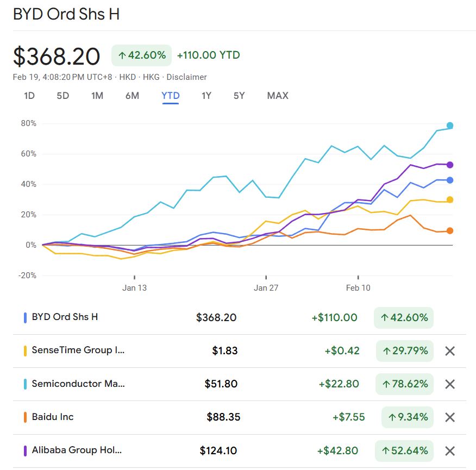The height and width of the screenshot is (470, 476).
Task: Show the 1Y price history
Action: (x=206, y=96)
